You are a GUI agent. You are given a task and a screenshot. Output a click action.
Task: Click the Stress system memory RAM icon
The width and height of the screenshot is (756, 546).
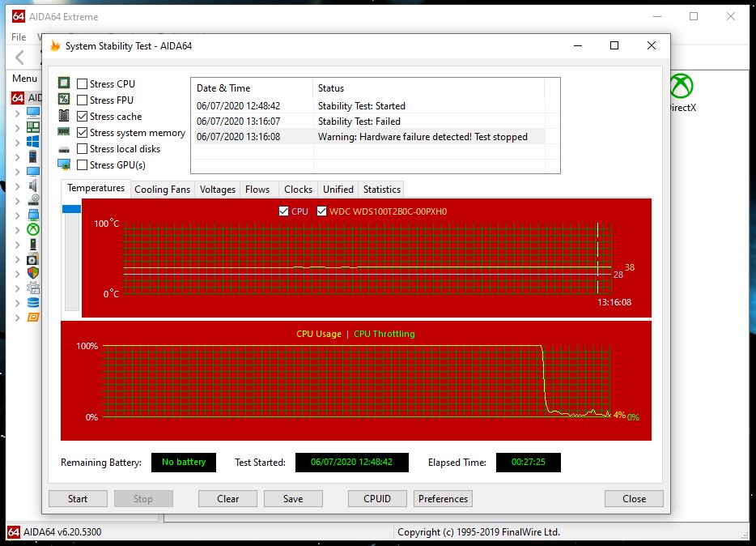(x=64, y=132)
